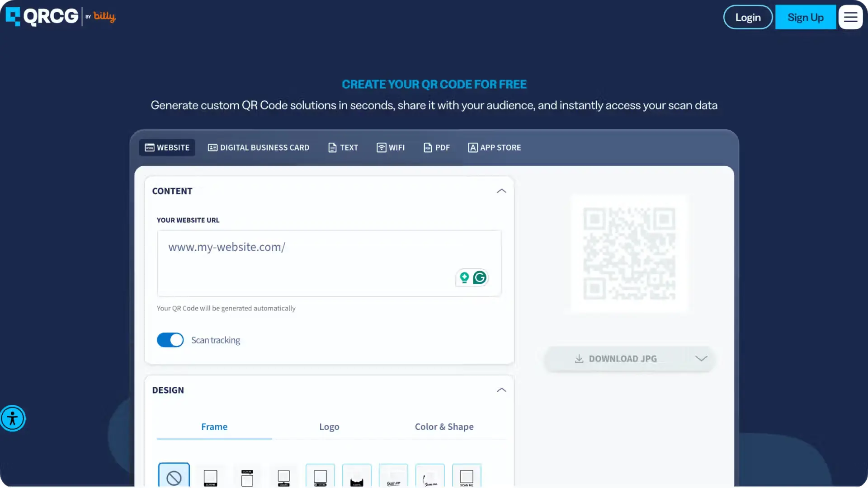868x488 pixels.
Task: Choose the envelope-style frame
Action: 357,476
